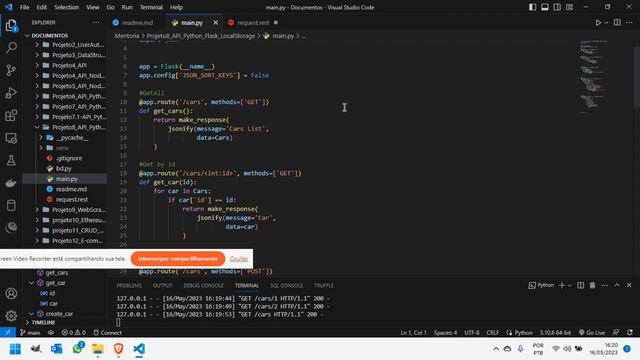Open WhatsApp from the taskbar
The image size is (640, 360).
(77, 349)
